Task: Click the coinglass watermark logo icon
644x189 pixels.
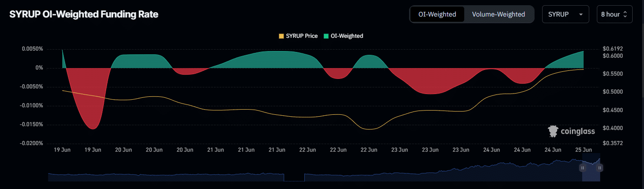Action: [x=553, y=131]
